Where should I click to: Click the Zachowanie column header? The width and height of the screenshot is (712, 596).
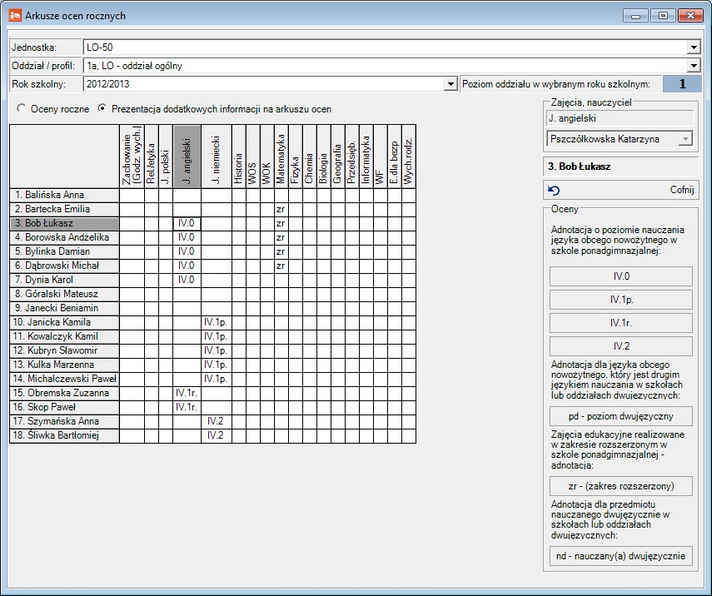tap(132, 157)
